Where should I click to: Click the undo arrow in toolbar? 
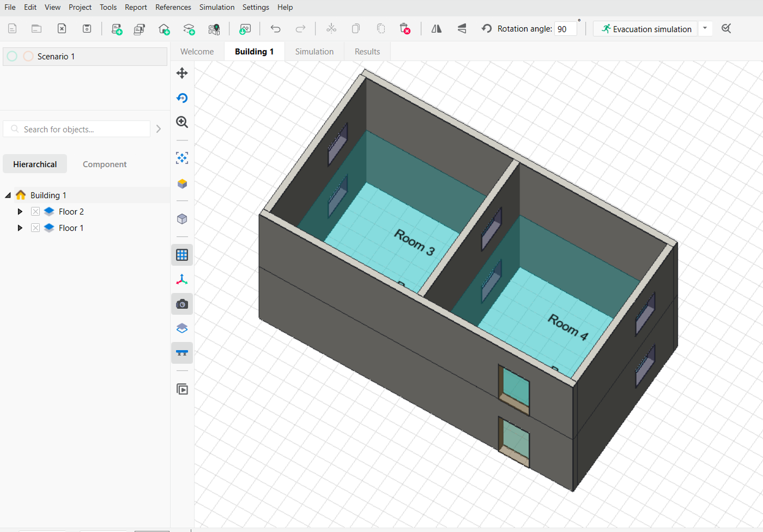(276, 29)
